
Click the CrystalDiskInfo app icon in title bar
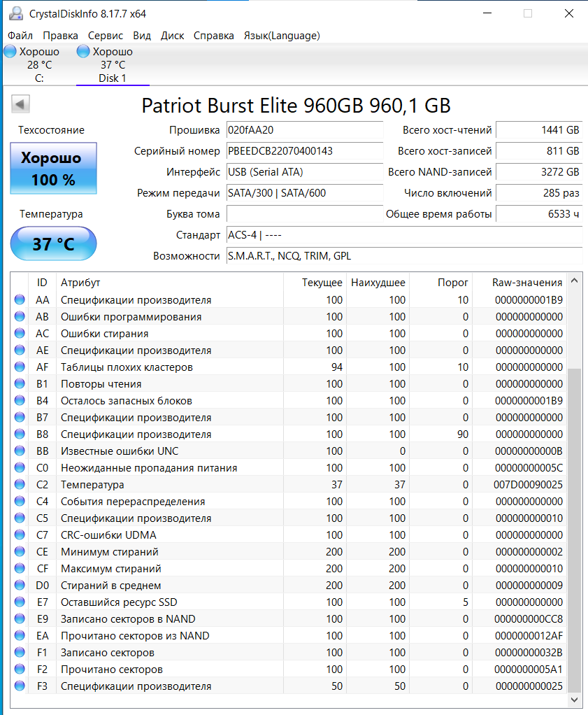[16, 14]
